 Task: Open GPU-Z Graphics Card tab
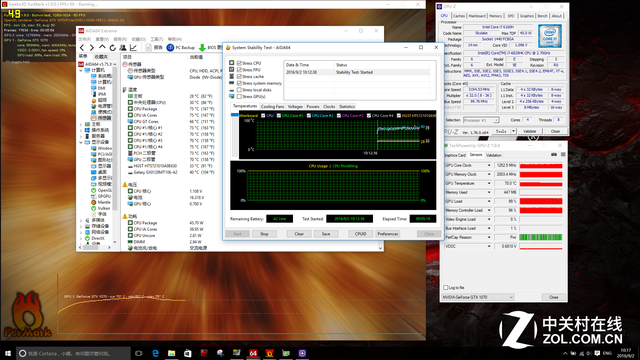[x=455, y=155]
